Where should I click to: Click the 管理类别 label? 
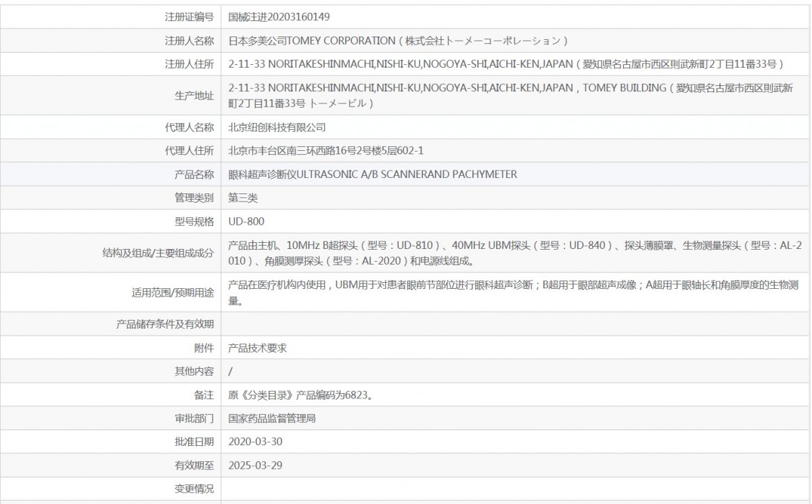(x=194, y=198)
